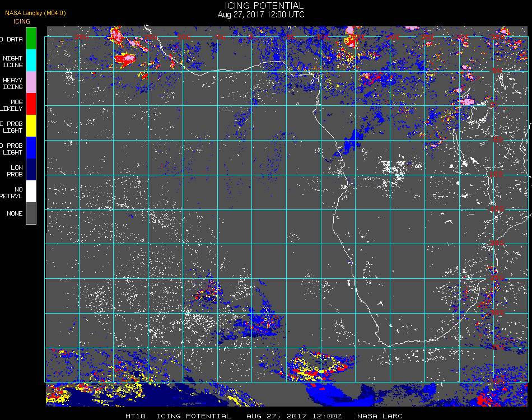Click the '5W' longitude label
The width and height of the screenshot is (532, 420).
pyautogui.click(x=221, y=36)
